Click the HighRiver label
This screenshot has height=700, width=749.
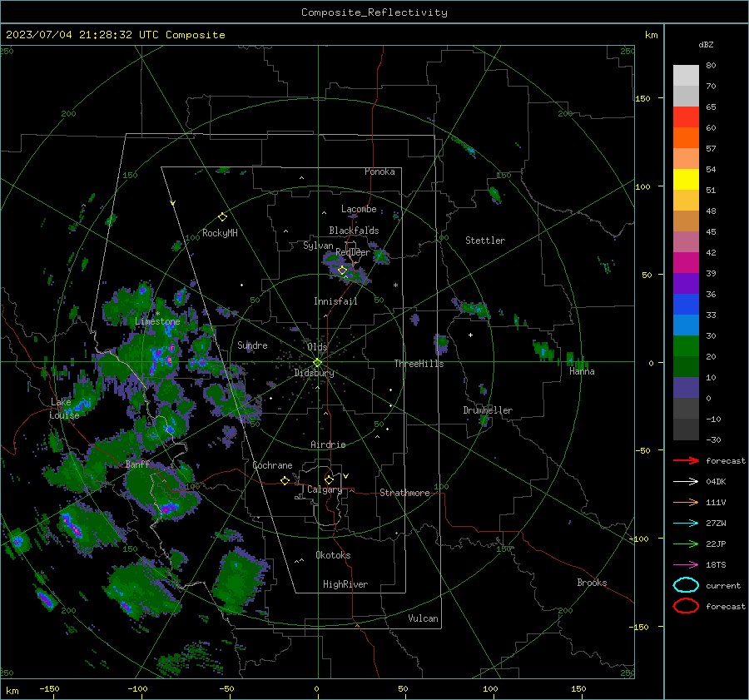(x=345, y=584)
